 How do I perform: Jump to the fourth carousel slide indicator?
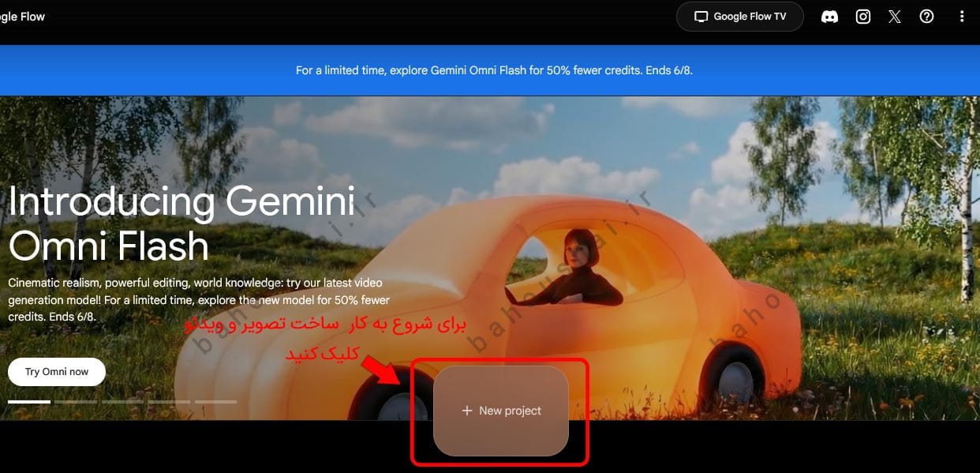pyautogui.click(x=169, y=402)
